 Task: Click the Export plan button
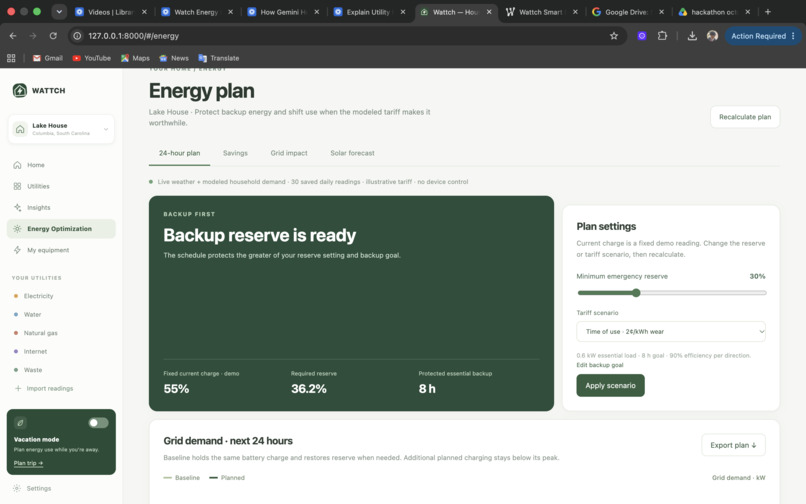(x=733, y=445)
